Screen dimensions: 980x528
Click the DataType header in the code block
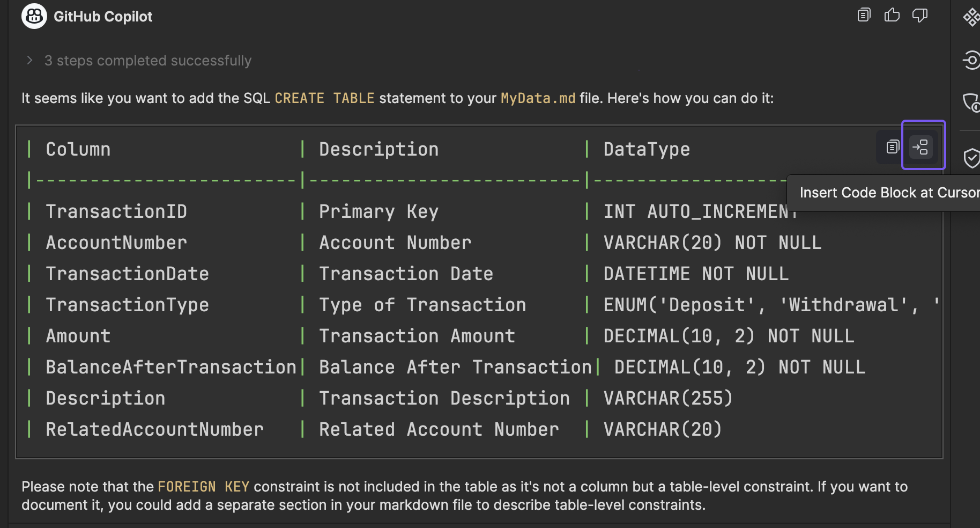coord(647,149)
